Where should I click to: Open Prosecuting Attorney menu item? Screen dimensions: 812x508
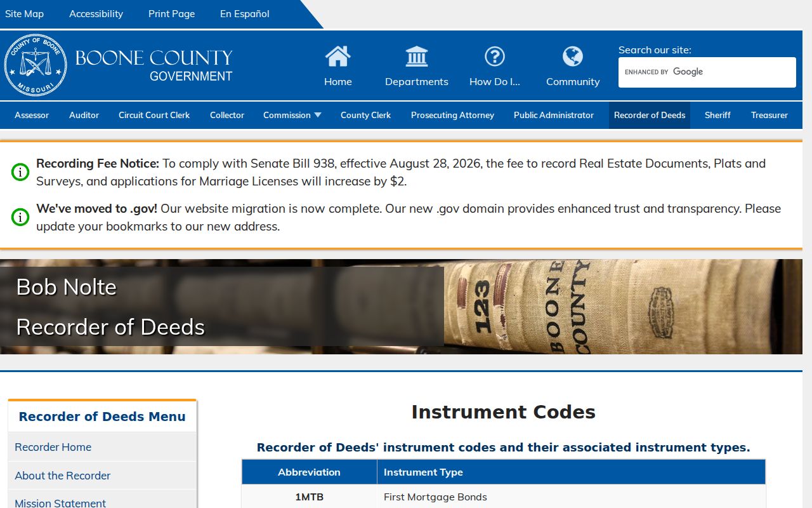click(x=452, y=115)
